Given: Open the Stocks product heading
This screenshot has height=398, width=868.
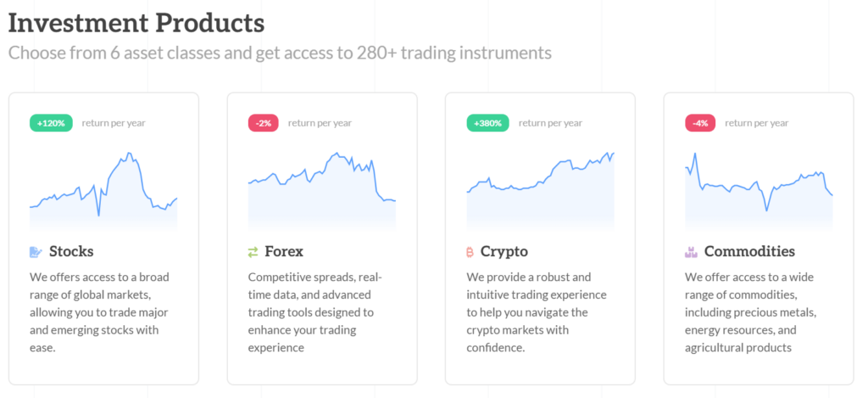Looking at the screenshot, I should 71,251.
